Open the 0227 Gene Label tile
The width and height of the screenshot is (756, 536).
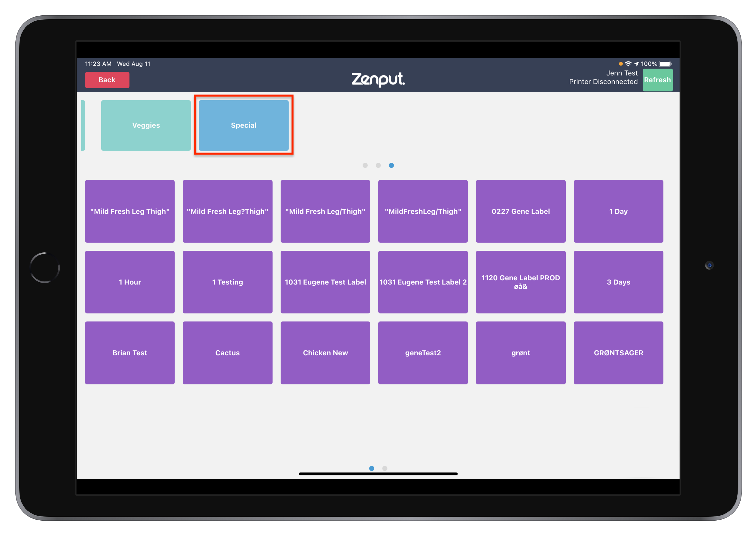pos(521,211)
